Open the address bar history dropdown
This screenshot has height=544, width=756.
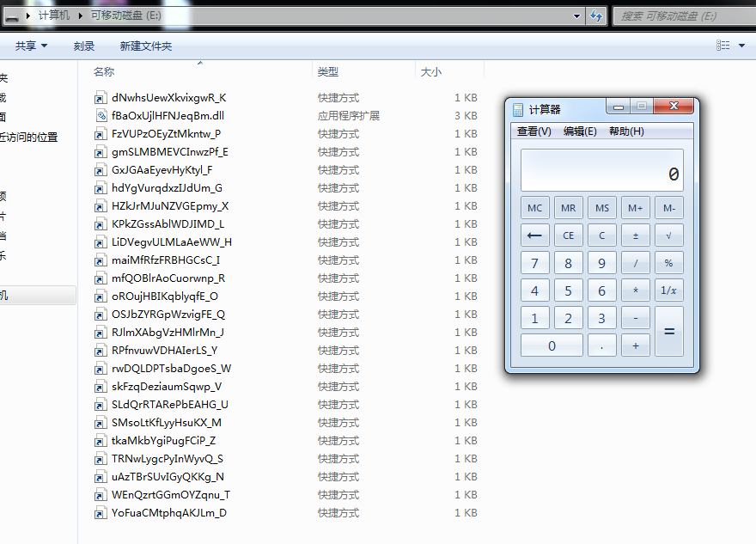[576, 16]
